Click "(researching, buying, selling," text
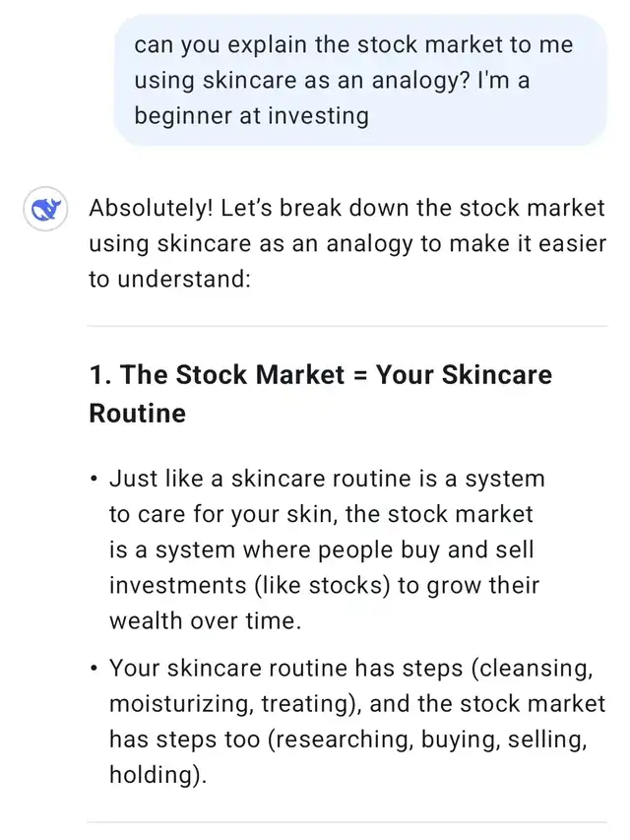 click(427, 740)
